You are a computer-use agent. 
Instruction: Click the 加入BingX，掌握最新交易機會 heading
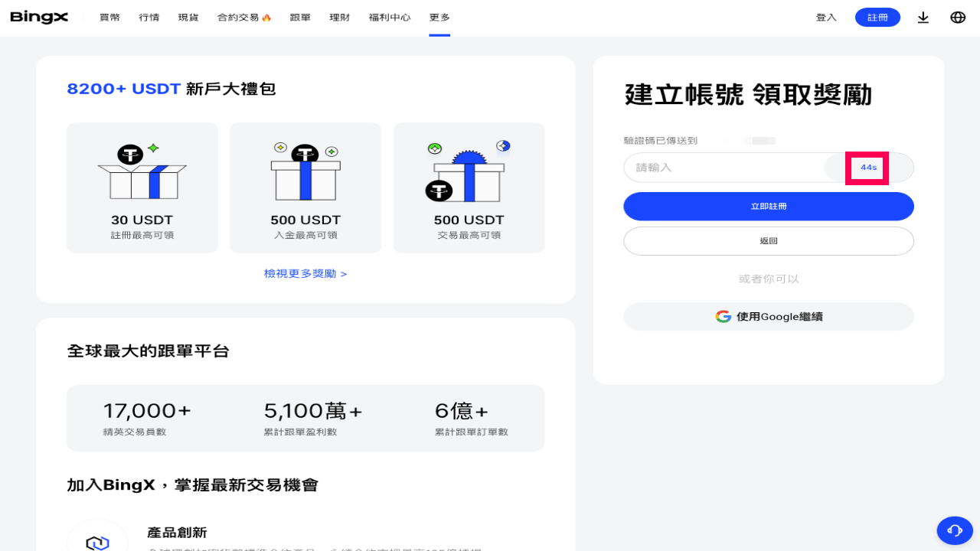point(192,485)
